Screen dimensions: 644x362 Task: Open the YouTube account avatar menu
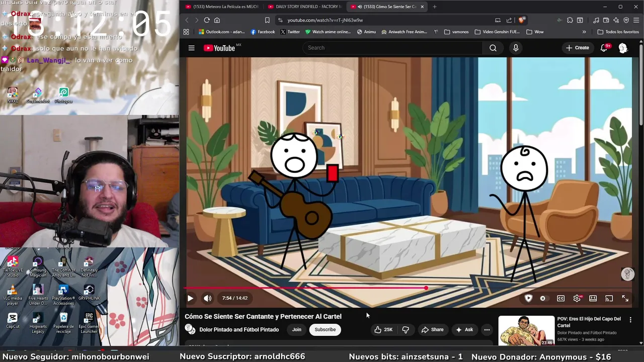623,48
